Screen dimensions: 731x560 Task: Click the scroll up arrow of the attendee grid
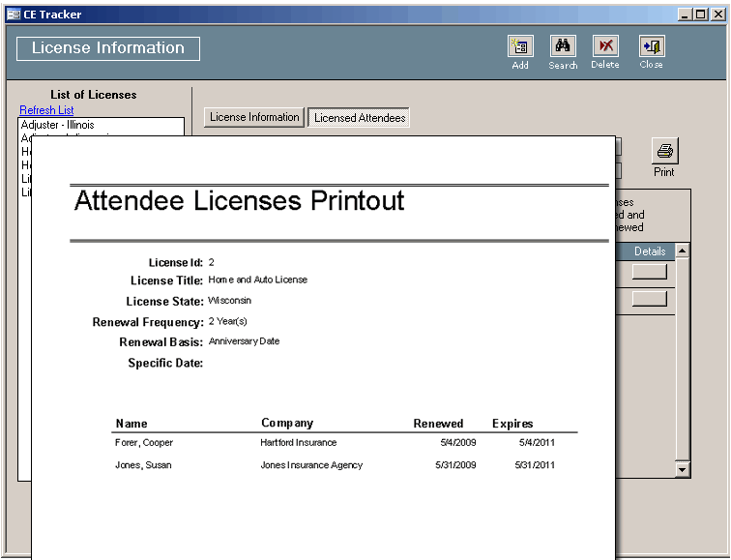point(682,251)
